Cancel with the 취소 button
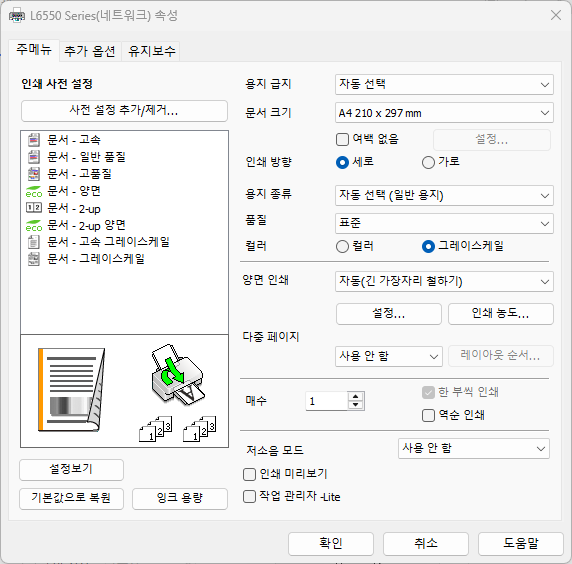 coord(426,544)
